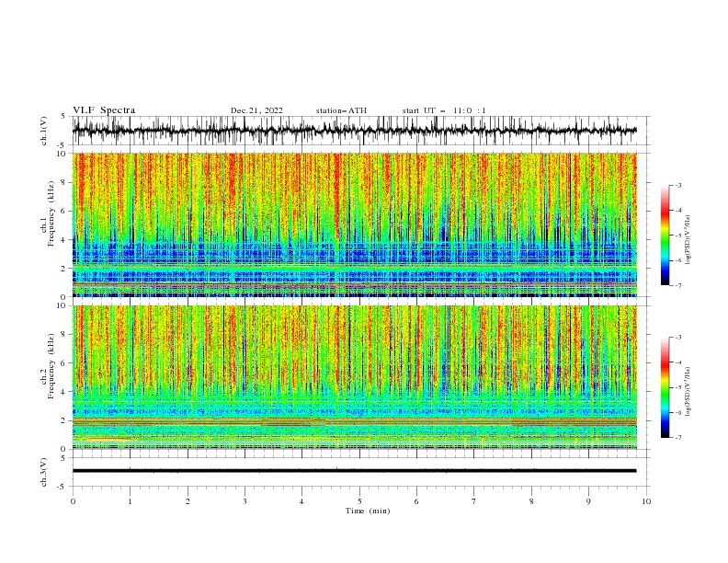Image resolution: width=728 pixels, height=563 pixels.
Task: Click the "ch.3(V)" axis label
Action: click(44, 472)
